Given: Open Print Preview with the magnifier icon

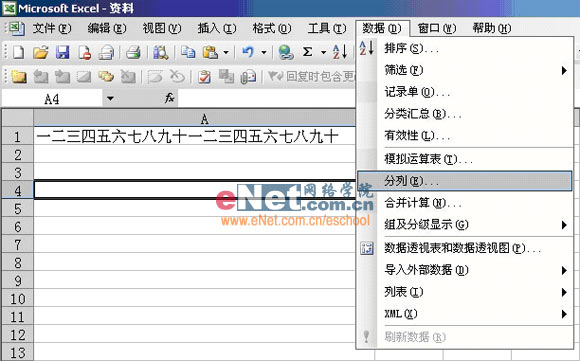Looking at the screenshot, I should (161, 52).
